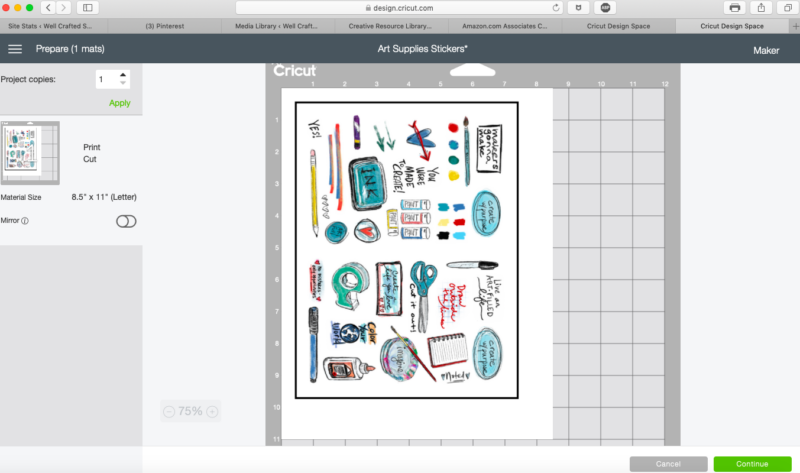The width and height of the screenshot is (800, 473).
Task: Click the sticker sheet image on the mat
Action: [407, 250]
